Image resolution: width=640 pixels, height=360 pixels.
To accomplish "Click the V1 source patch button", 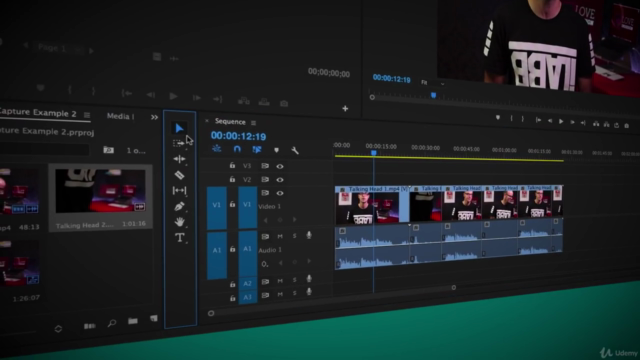I will (217, 208).
